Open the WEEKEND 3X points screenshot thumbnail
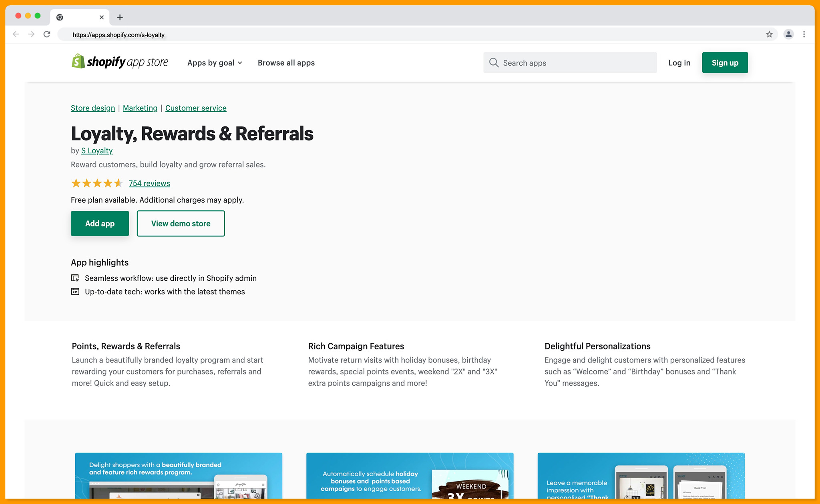The width and height of the screenshot is (820, 504). point(410,476)
